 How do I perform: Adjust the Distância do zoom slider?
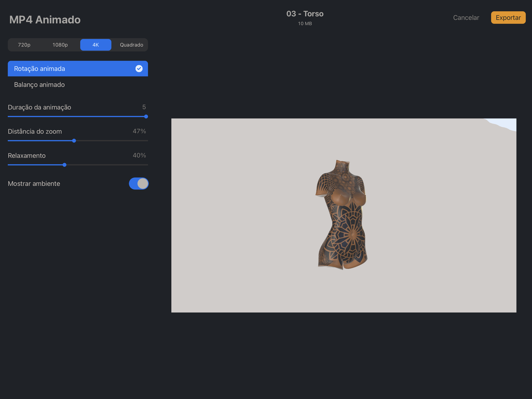[x=74, y=141]
